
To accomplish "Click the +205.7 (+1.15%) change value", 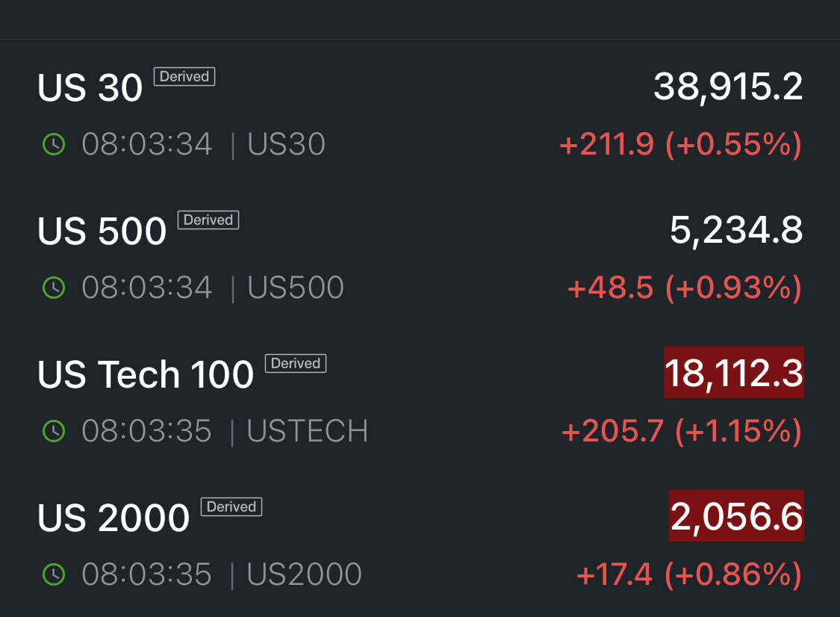I will (x=681, y=431).
